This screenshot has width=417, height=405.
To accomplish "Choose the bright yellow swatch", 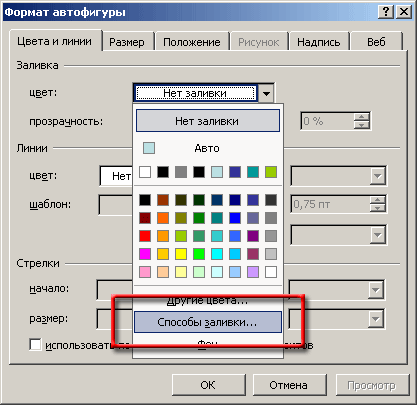I will click(x=181, y=254).
